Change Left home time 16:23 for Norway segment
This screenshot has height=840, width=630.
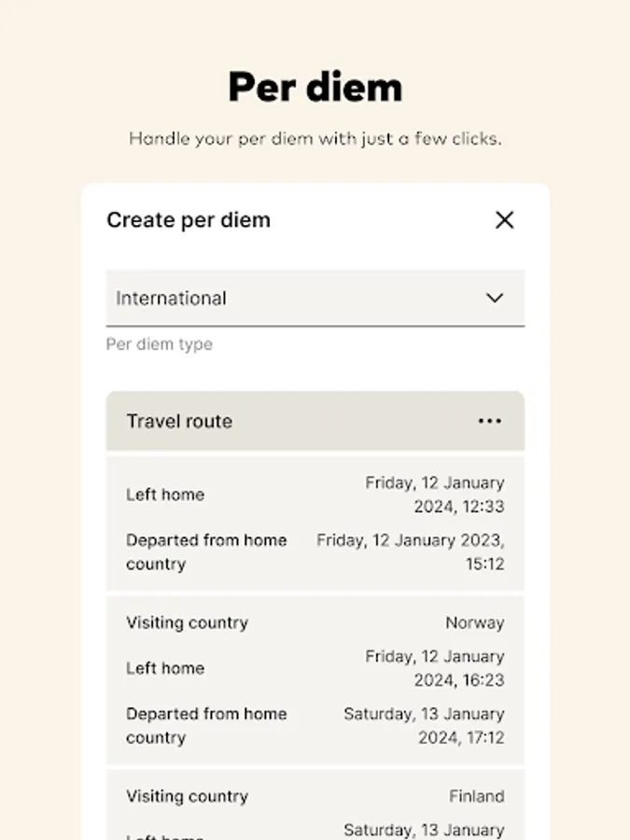(x=434, y=668)
